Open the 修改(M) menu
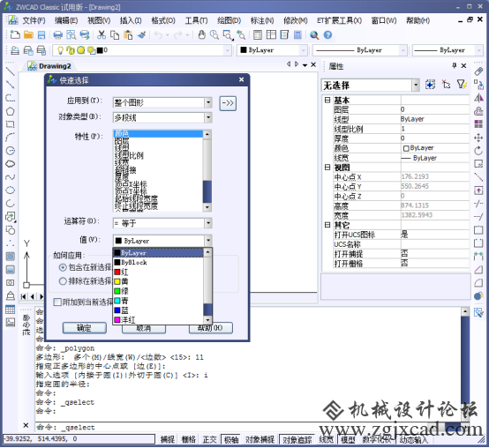This screenshot has height=448, width=489. (296, 20)
